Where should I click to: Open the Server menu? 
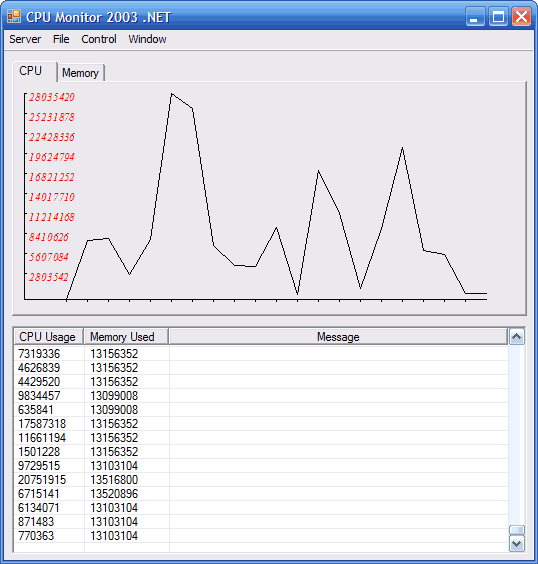coord(25,39)
